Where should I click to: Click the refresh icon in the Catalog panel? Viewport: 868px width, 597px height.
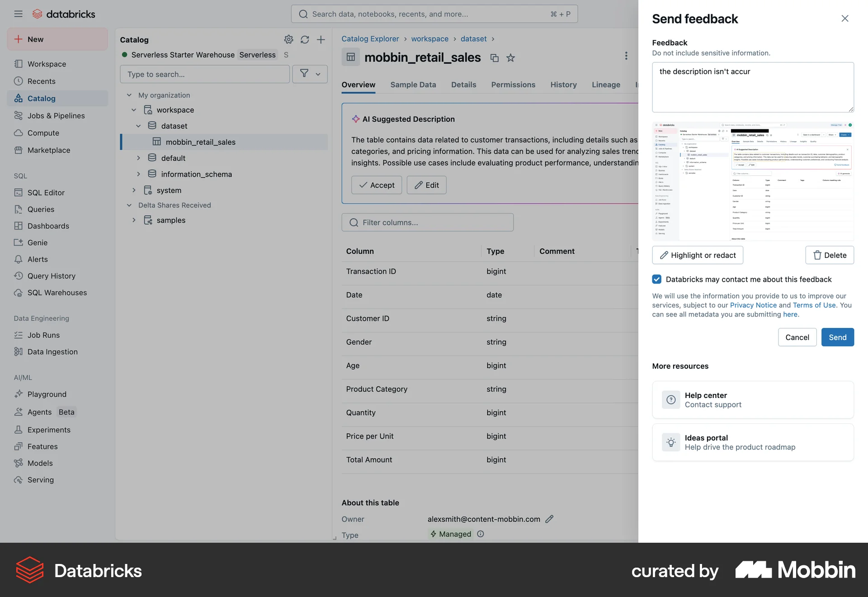(x=305, y=40)
